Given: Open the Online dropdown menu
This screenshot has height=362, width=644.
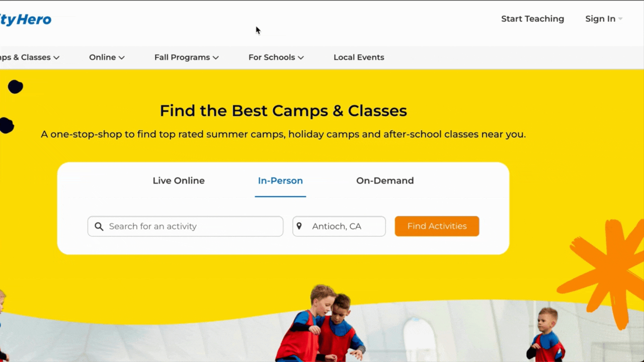Looking at the screenshot, I should pos(107,57).
